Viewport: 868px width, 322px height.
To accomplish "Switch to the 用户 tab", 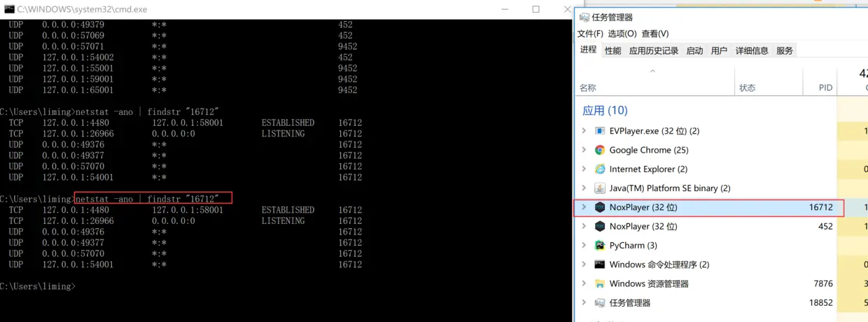I will pos(719,50).
